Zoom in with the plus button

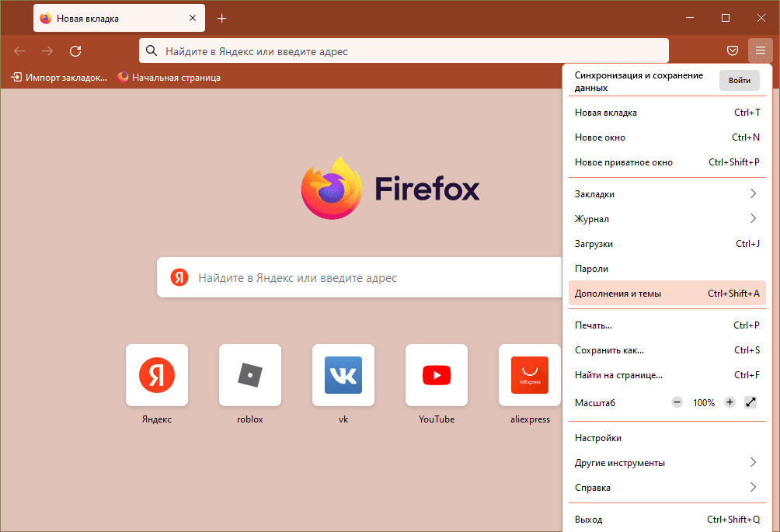coord(730,402)
